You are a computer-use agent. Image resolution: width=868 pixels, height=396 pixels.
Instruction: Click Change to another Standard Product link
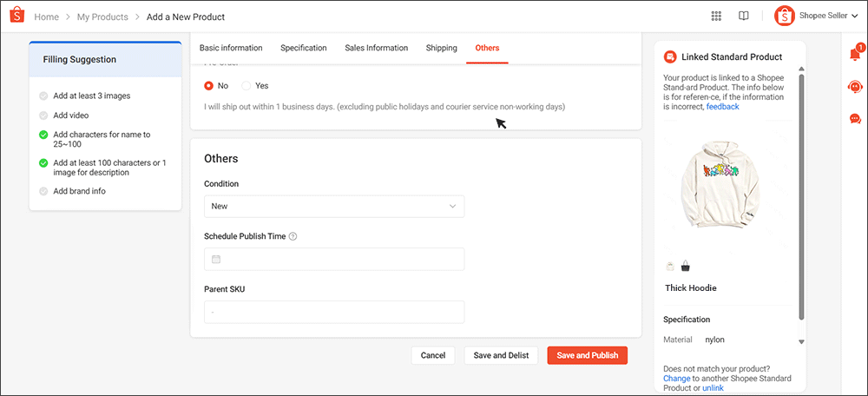[676, 379]
